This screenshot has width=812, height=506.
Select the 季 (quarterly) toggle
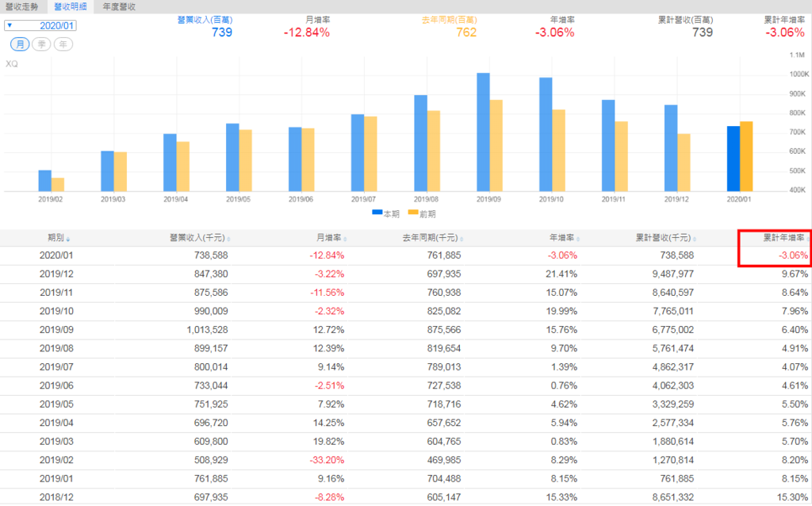41,44
